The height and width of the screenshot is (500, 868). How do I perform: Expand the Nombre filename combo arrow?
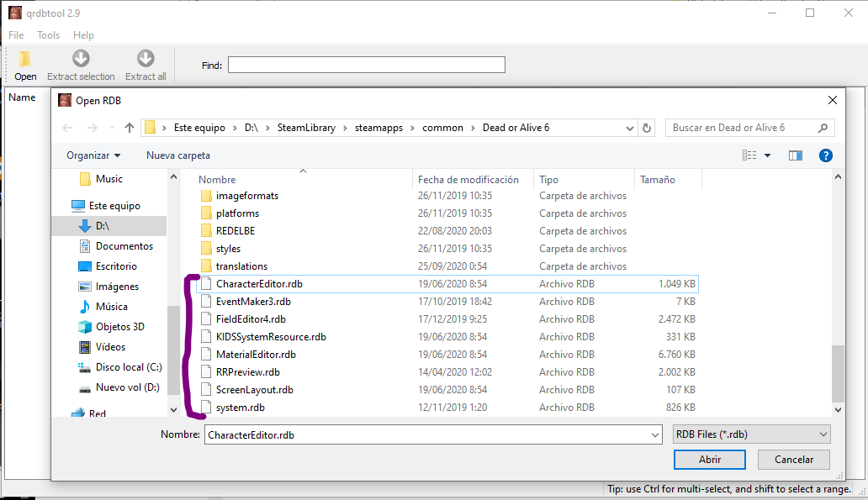pos(655,435)
